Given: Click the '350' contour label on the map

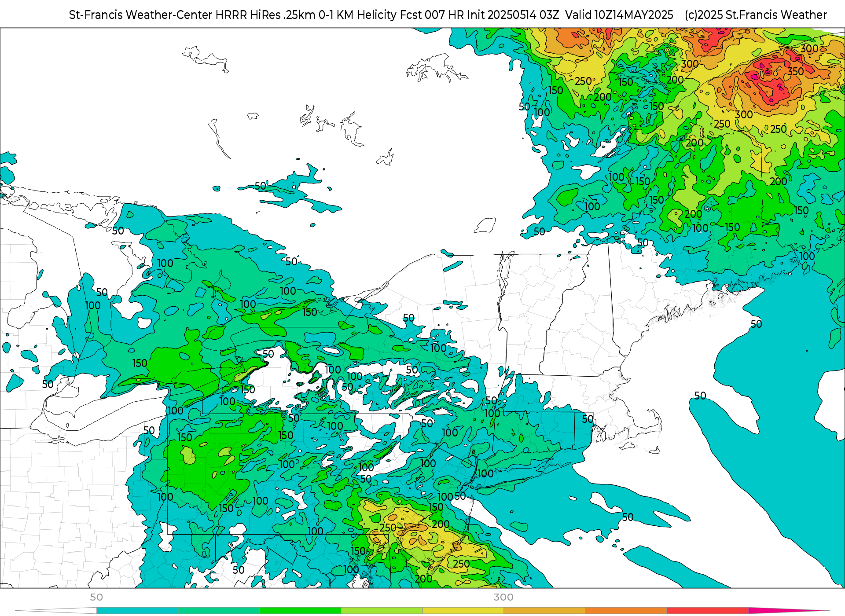Looking at the screenshot, I should [796, 71].
